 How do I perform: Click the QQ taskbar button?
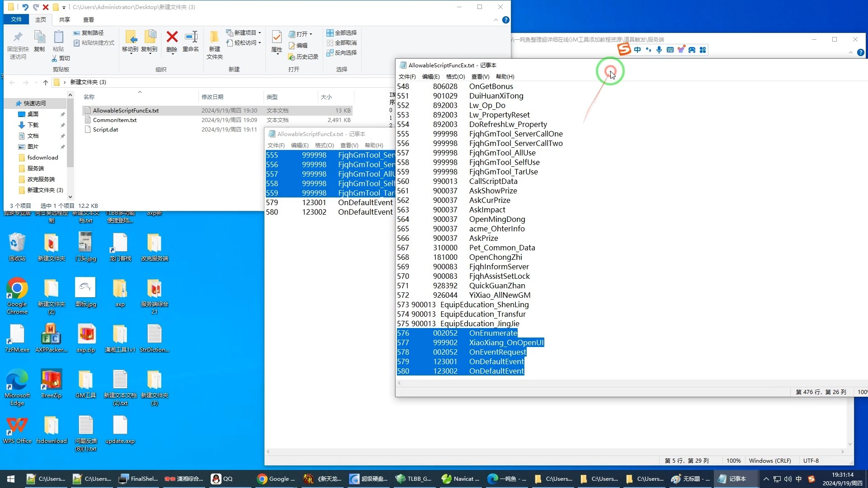pyautogui.click(x=222, y=479)
